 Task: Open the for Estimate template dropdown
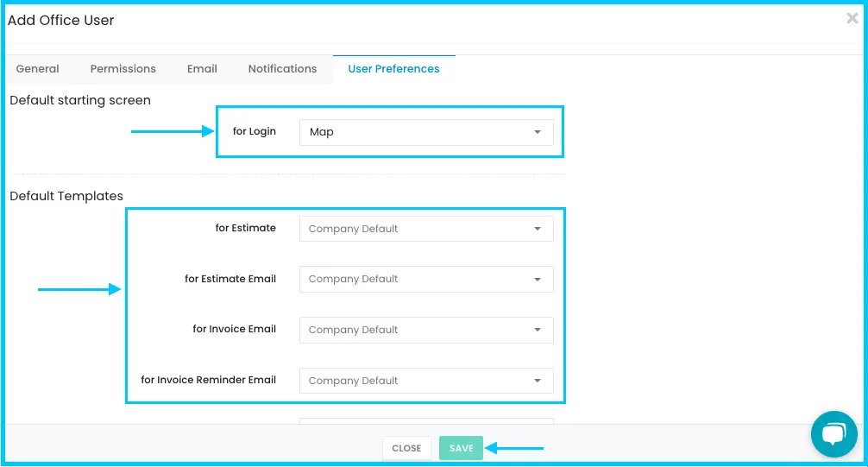tap(426, 229)
